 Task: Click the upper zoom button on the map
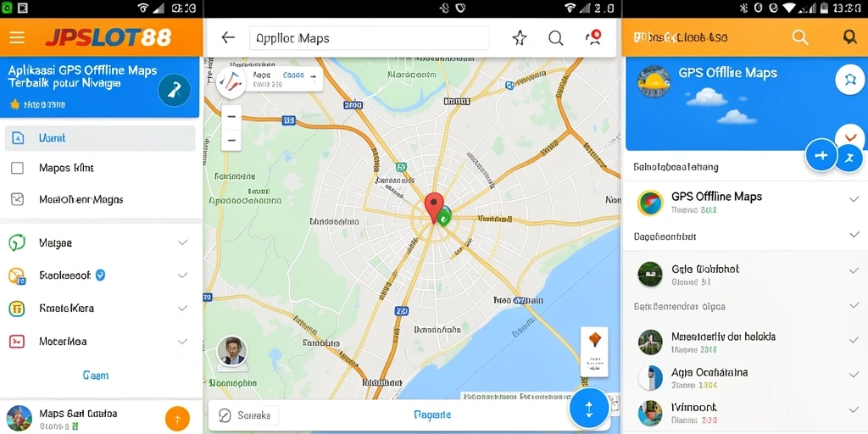click(x=231, y=117)
